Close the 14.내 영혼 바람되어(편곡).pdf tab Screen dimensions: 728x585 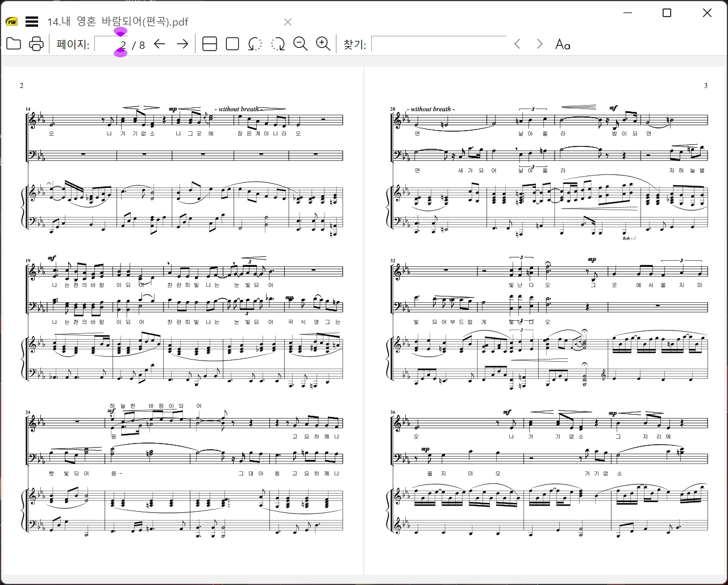(288, 22)
